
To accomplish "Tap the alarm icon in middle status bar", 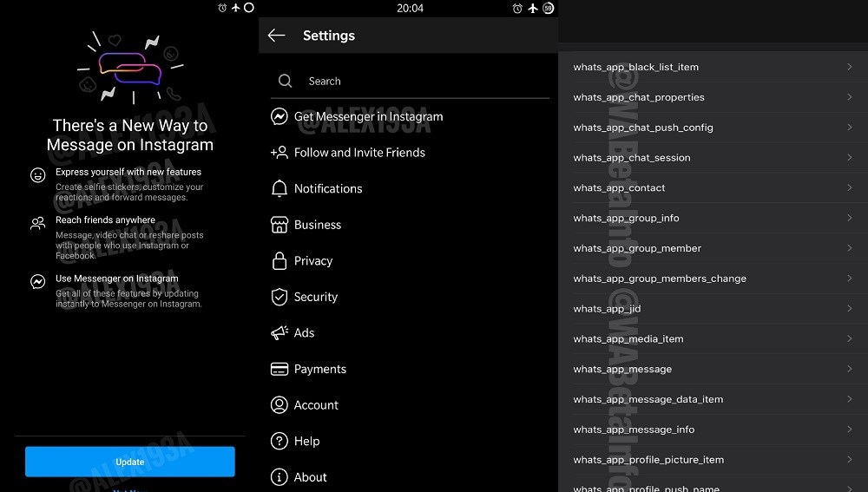I will click(x=517, y=9).
